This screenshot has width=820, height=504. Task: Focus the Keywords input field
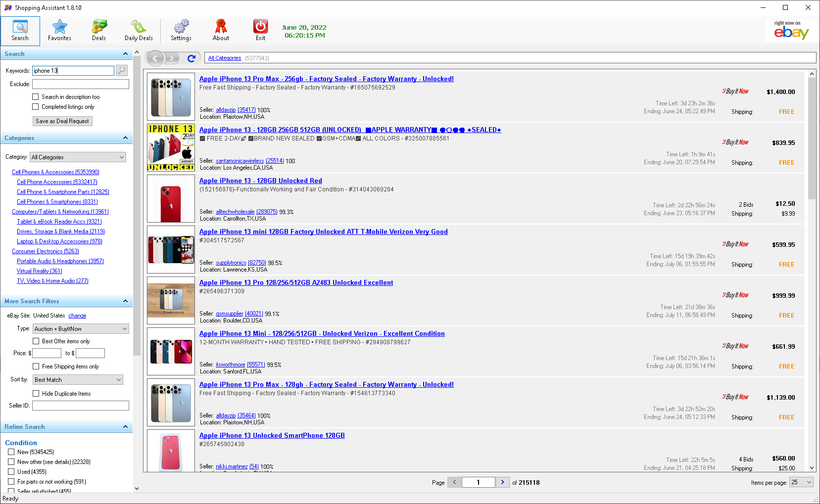click(x=73, y=71)
